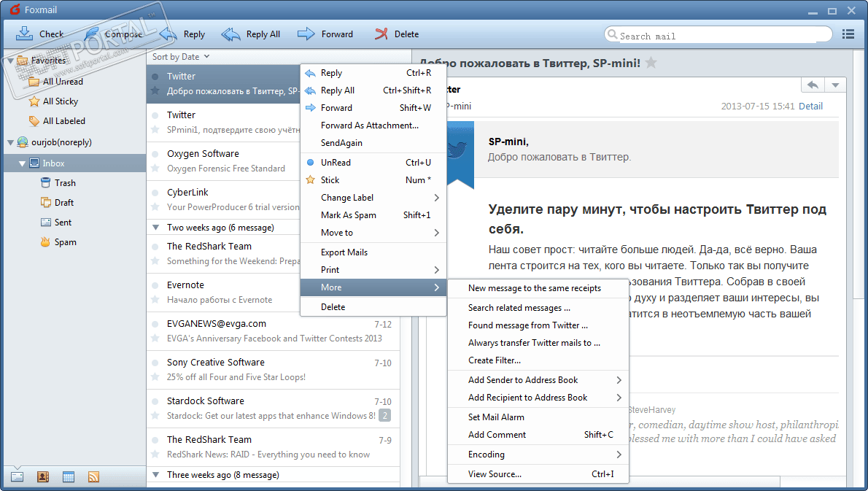Toggle star on Stardock Software message
This screenshot has height=491, width=868.
pos(155,416)
